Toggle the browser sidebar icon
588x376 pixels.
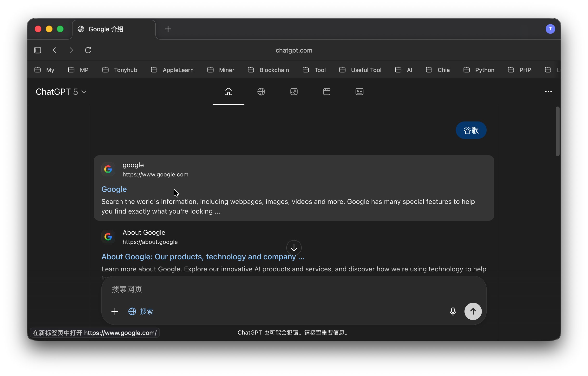coord(37,50)
